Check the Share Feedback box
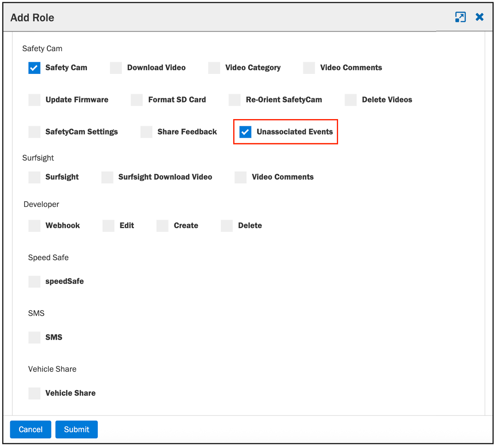The height and width of the screenshot is (448, 497). tap(146, 132)
